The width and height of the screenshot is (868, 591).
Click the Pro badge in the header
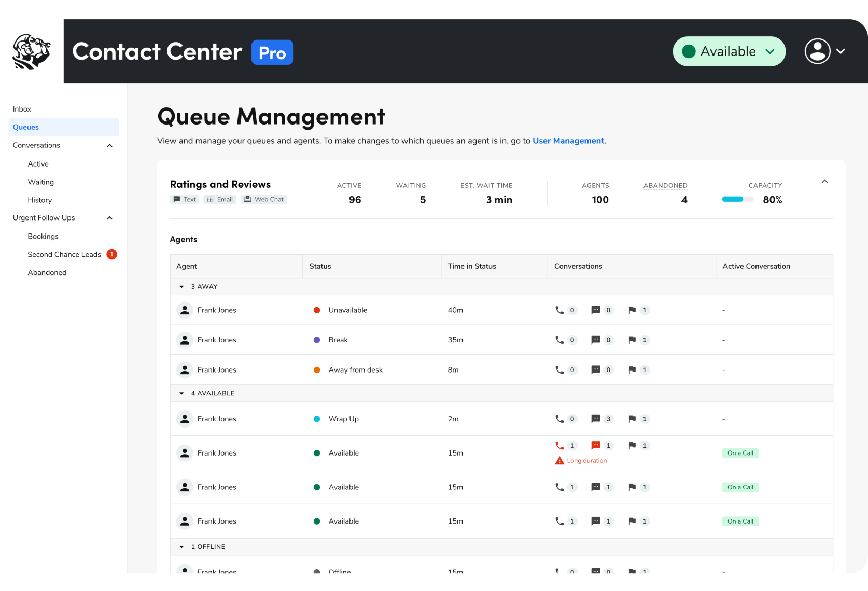(272, 52)
